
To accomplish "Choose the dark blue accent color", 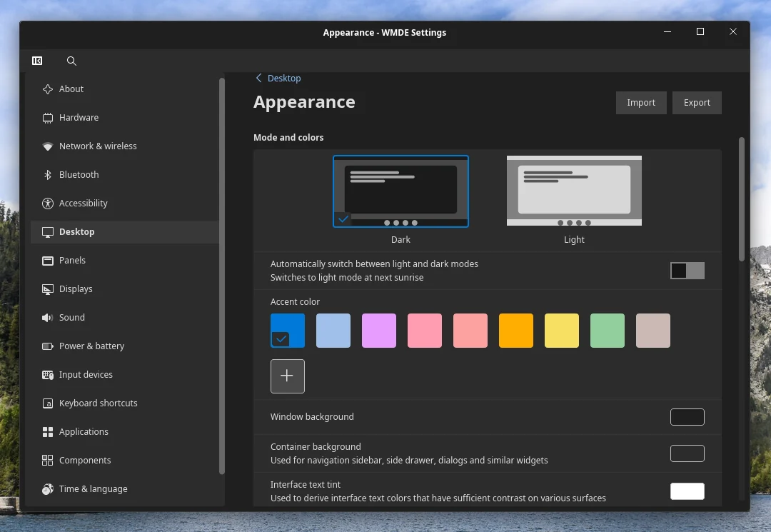I will pos(288,331).
